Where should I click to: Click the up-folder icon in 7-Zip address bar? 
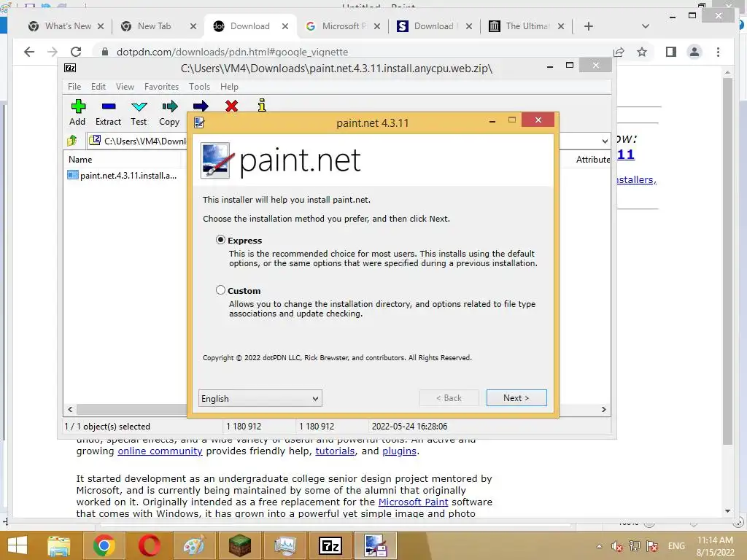coord(72,141)
